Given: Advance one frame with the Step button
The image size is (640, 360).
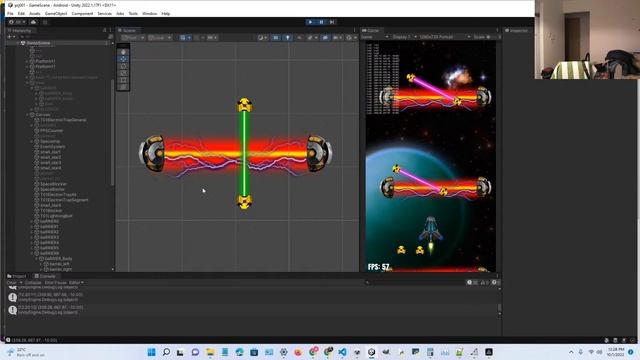Looking at the screenshot, I should (x=332, y=22).
